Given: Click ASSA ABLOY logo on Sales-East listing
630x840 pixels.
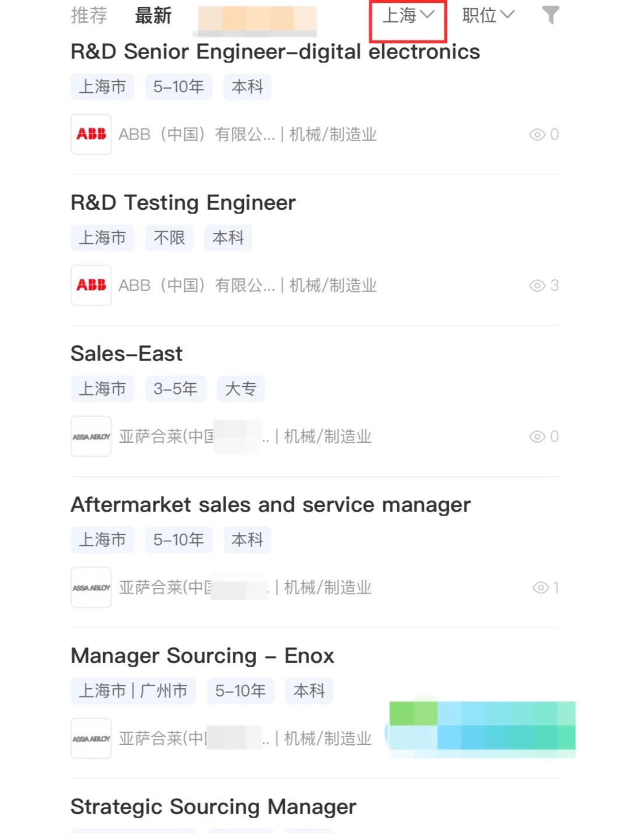Looking at the screenshot, I should 91,436.
